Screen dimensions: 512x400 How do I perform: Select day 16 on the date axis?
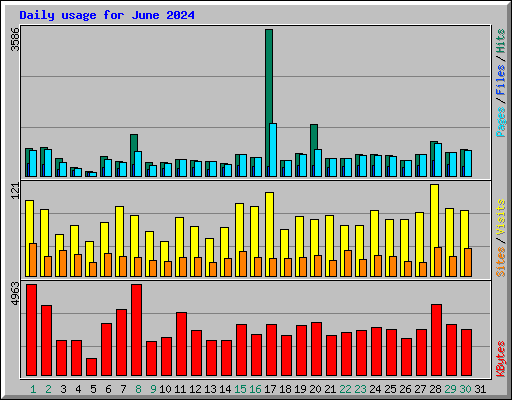[x=255, y=389]
